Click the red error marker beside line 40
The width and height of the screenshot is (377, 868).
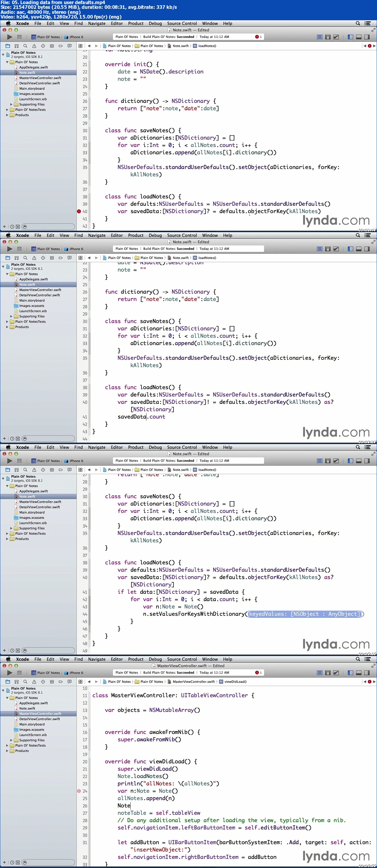pos(79,212)
